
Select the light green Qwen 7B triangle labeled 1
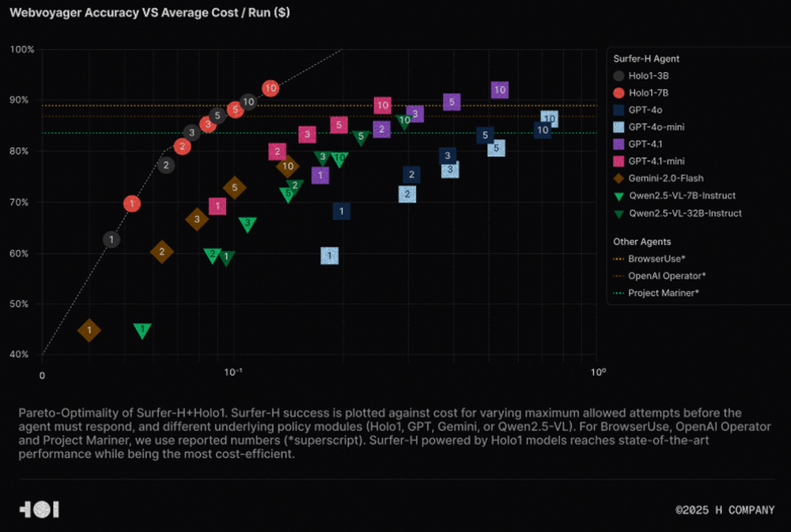click(x=142, y=330)
